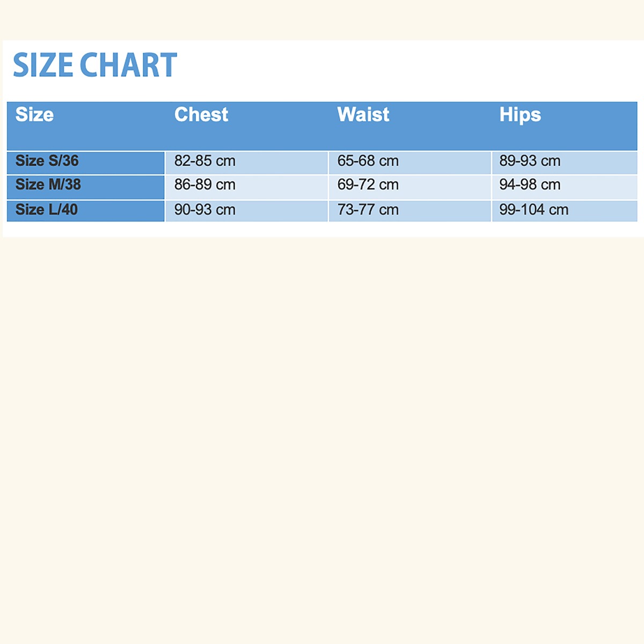Select the Chest column header
Viewport: 644px width, 644px height.
(x=201, y=115)
